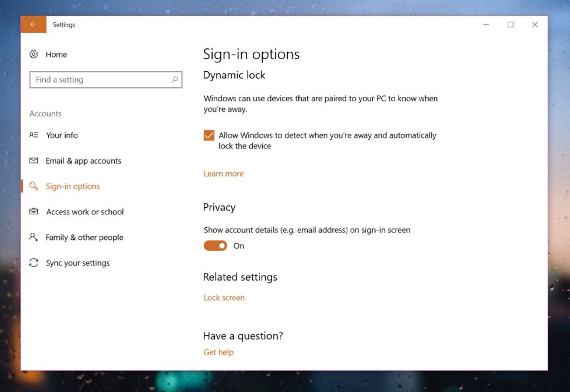Turn off Show account details on sign-in screen
Image resolution: width=570 pixels, height=392 pixels.
click(215, 246)
